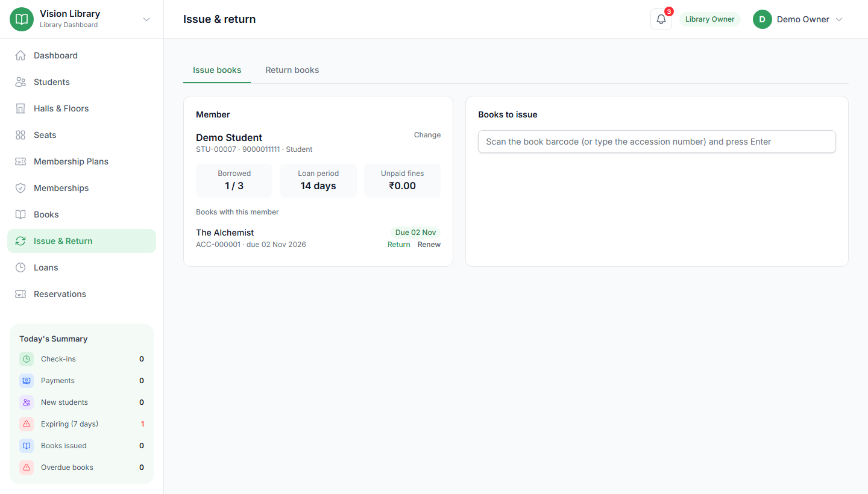Screen dimensions: 868x494
Task: Click the Loans clock icon
Action: click(20, 267)
